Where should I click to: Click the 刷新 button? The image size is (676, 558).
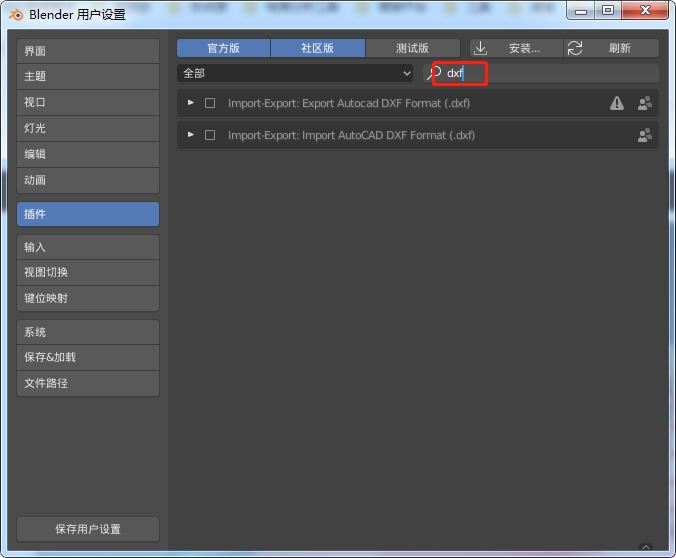click(x=612, y=48)
